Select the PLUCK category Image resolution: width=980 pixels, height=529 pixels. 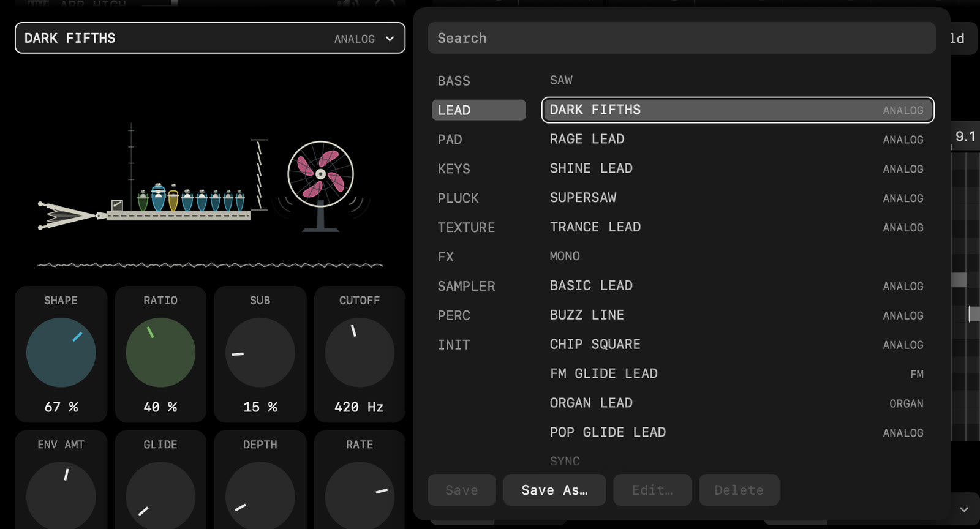[478, 198]
